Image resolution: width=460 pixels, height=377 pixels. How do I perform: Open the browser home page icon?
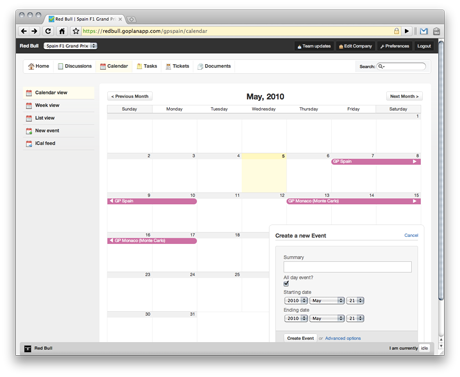tap(62, 31)
